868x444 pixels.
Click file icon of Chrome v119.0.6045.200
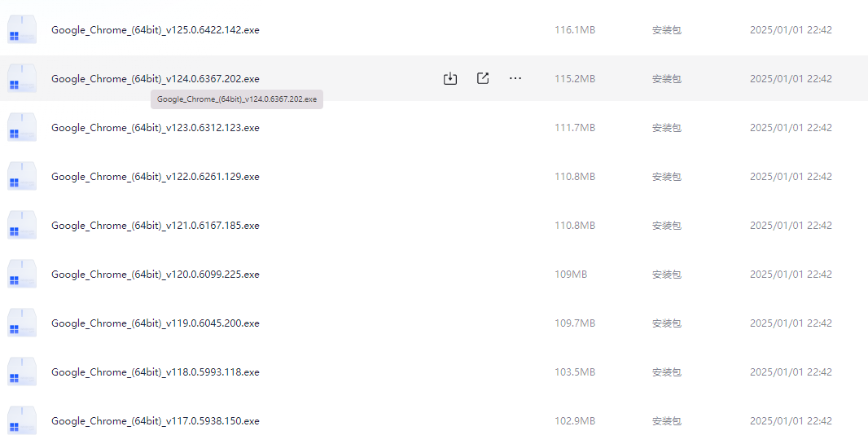(22, 323)
